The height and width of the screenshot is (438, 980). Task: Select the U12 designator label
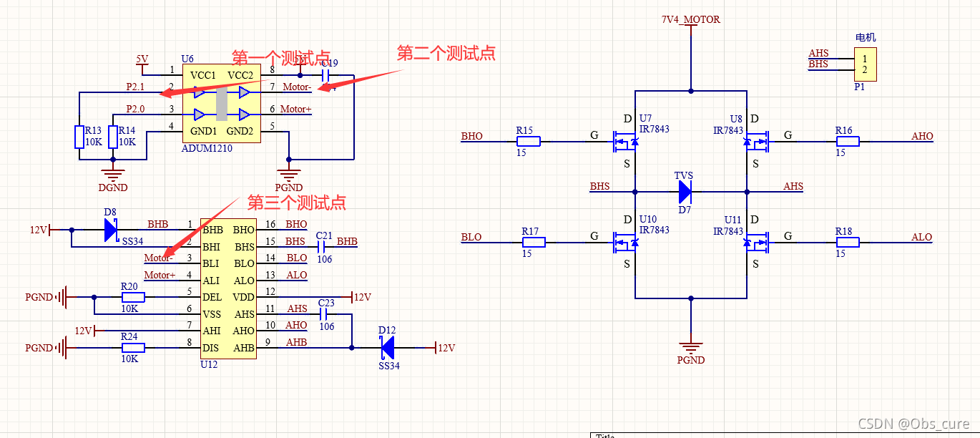pyautogui.click(x=209, y=364)
